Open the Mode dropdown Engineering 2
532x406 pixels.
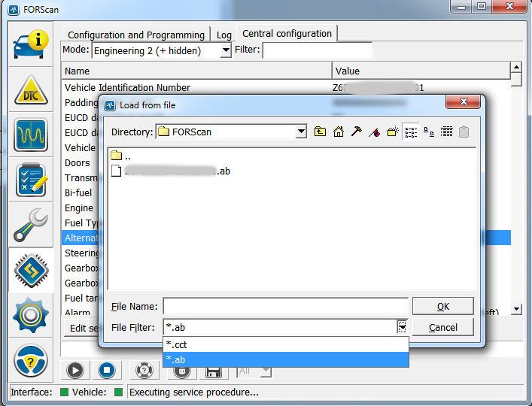click(x=226, y=51)
